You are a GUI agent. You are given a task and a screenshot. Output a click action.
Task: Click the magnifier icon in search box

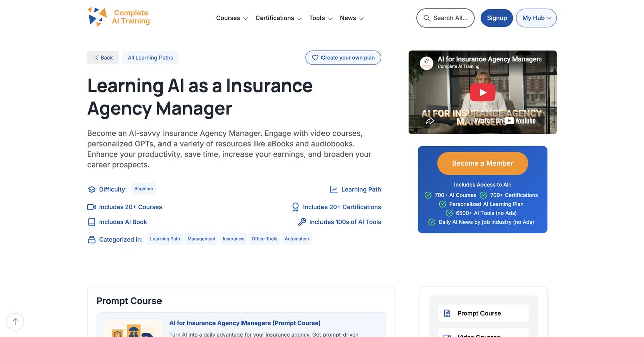point(427,18)
